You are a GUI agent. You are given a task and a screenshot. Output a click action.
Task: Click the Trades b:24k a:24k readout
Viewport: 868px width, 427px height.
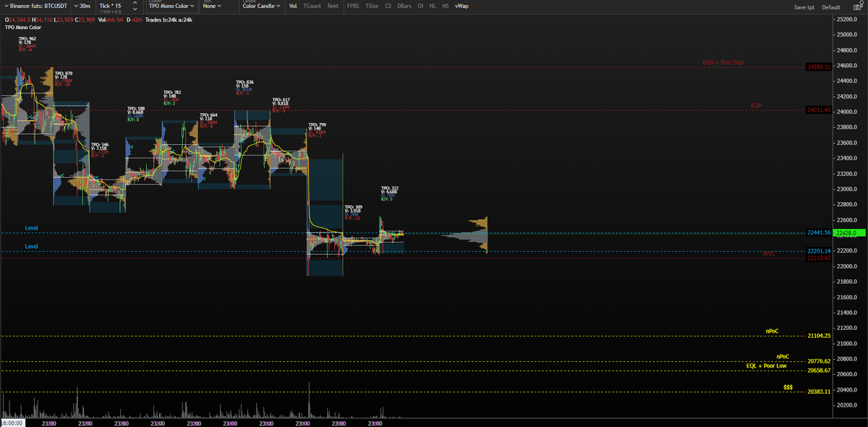coord(170,20)
